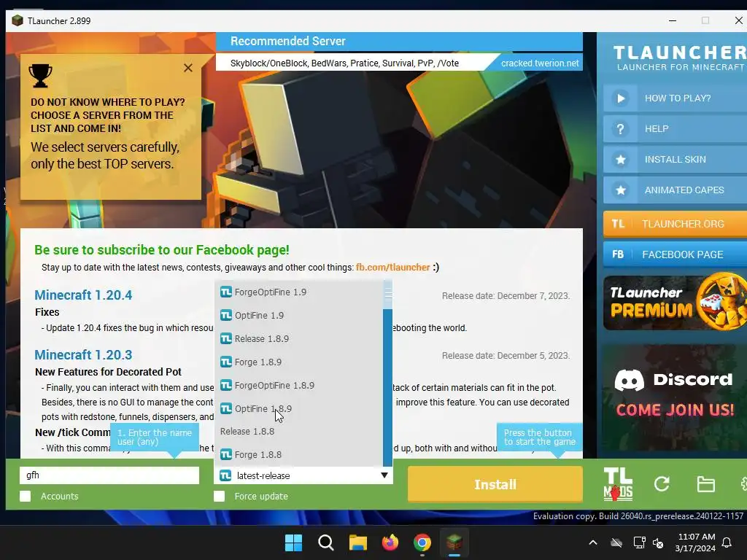The height and width of the screenshot is (560, 747).
Task: Click the volume muted tray icon
Action: click(x=659, y=542)
